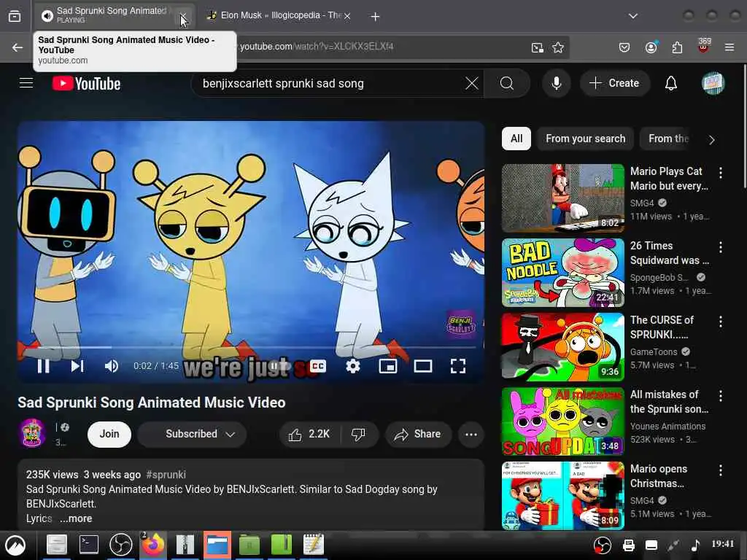Join the channel membership
The image size is (747, 560).
coord(109,434)
